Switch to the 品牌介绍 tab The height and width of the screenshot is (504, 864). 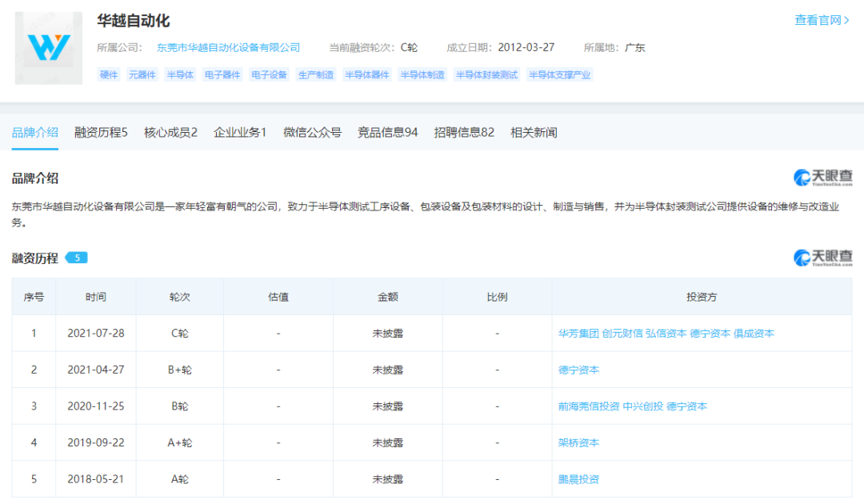[x=34, y=133]
